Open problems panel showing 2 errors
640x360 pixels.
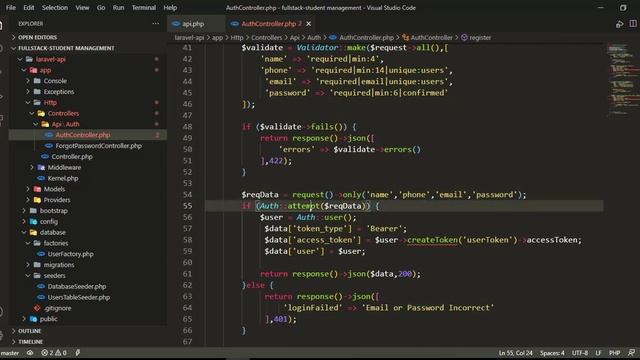pos(53,353)
